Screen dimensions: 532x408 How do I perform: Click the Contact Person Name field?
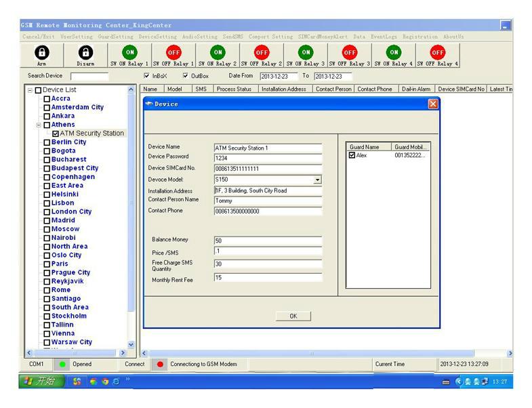pyautogui.click(x=268, y=201)
